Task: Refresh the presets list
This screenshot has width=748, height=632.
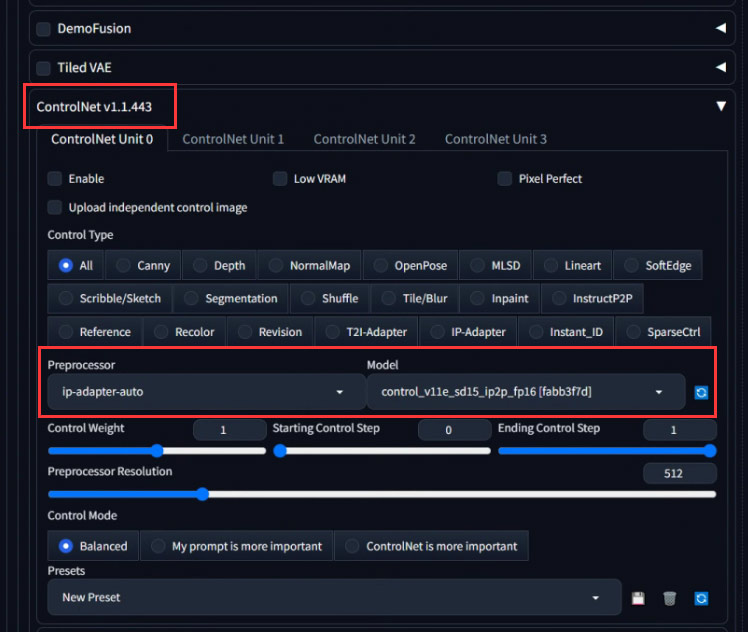Action: tap(701, 598)
